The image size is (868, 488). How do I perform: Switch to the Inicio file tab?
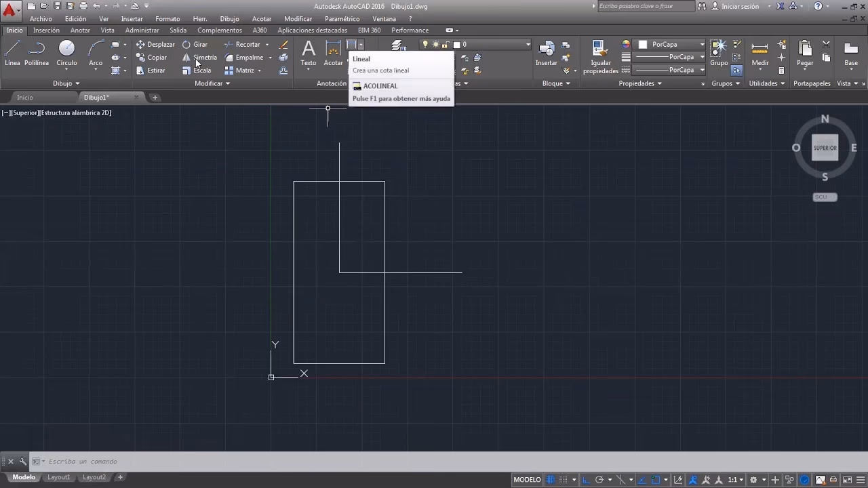point(25,98)
